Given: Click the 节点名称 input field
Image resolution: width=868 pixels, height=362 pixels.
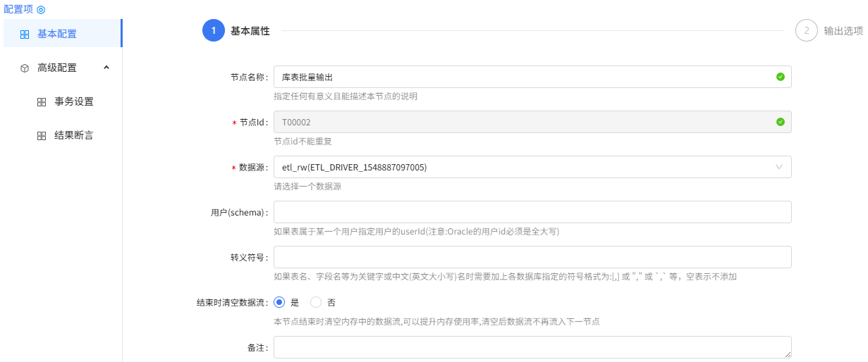Looking at the screenshot, I should click(532, 77).
